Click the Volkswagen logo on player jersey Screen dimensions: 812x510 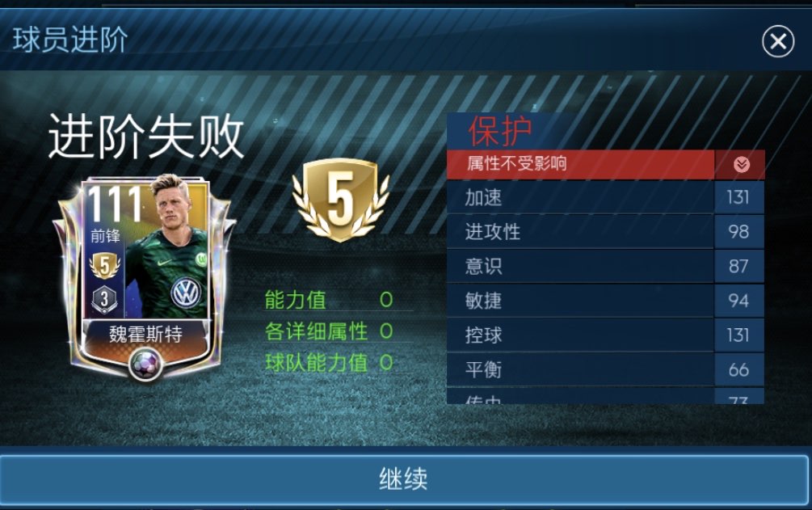point(185,293)
